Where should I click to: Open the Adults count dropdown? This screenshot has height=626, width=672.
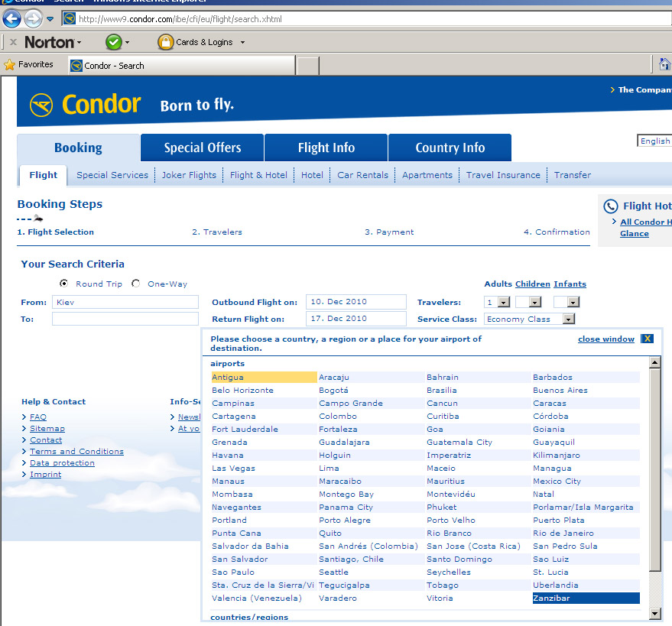point(504,302)
